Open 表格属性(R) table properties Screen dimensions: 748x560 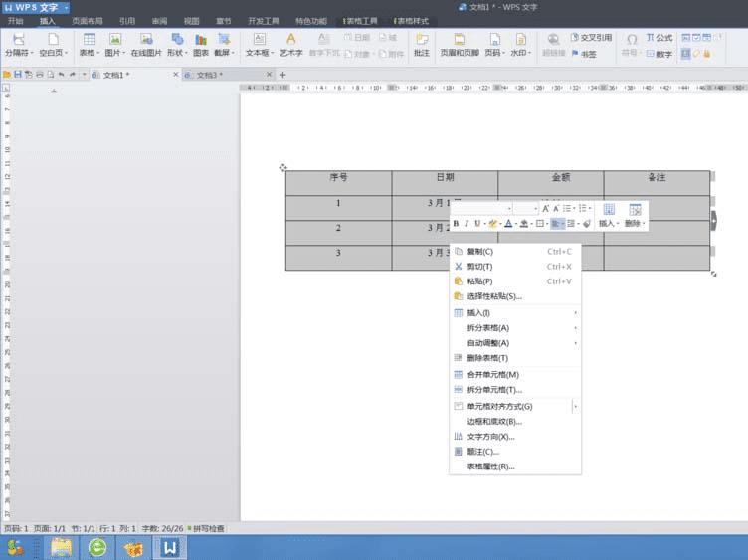pos(515,467)
